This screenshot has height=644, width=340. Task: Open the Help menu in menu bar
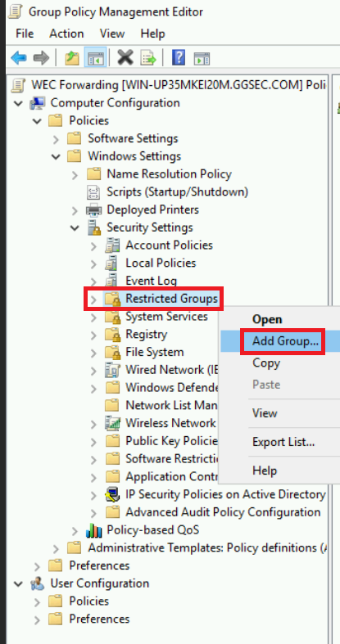click(x=152, y=34)
